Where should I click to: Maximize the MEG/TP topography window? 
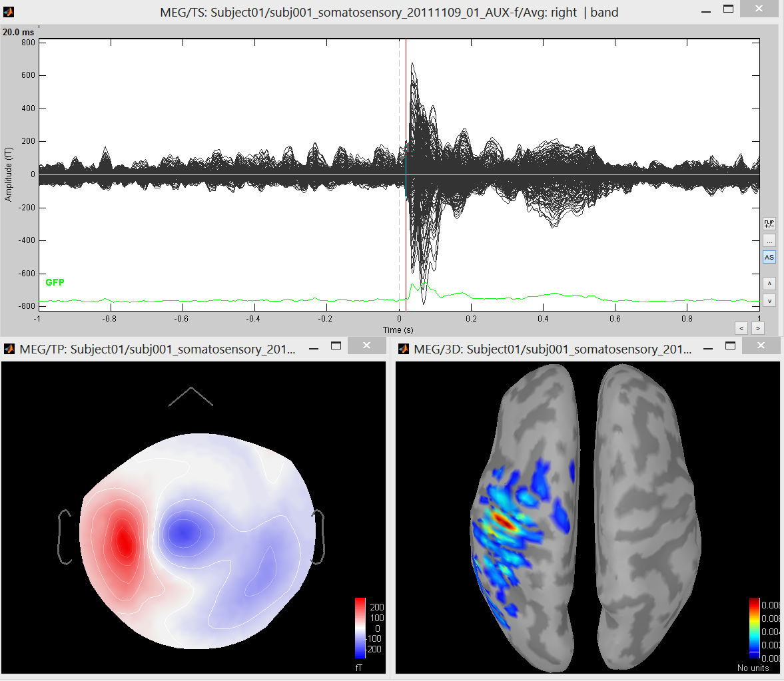pyautogui.click(x=336, y=345)
